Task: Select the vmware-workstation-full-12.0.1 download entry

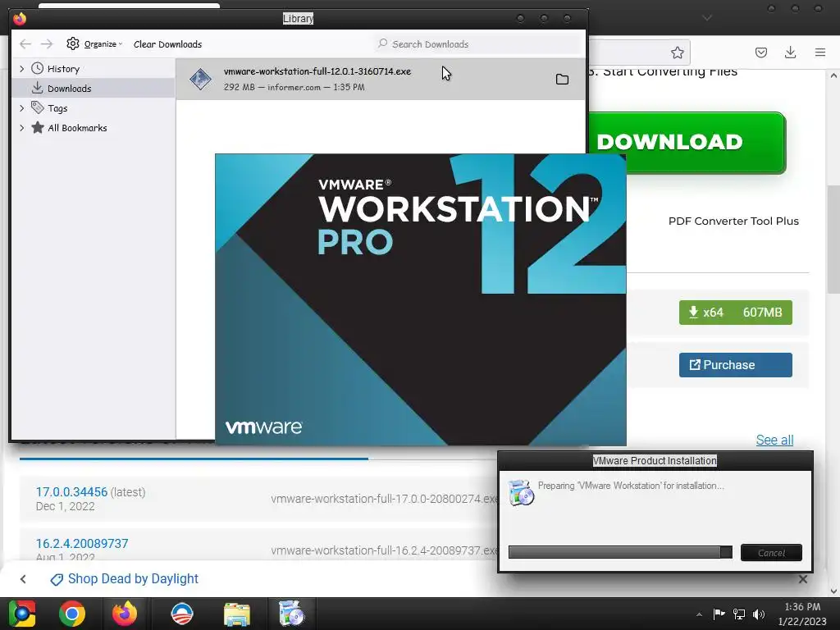Action: (x=381, y=80)
